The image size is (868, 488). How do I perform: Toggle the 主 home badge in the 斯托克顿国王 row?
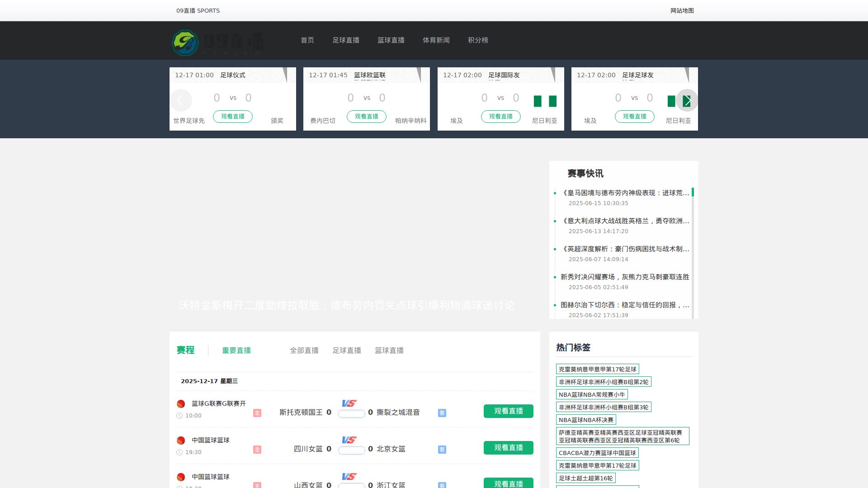(257, 413)
